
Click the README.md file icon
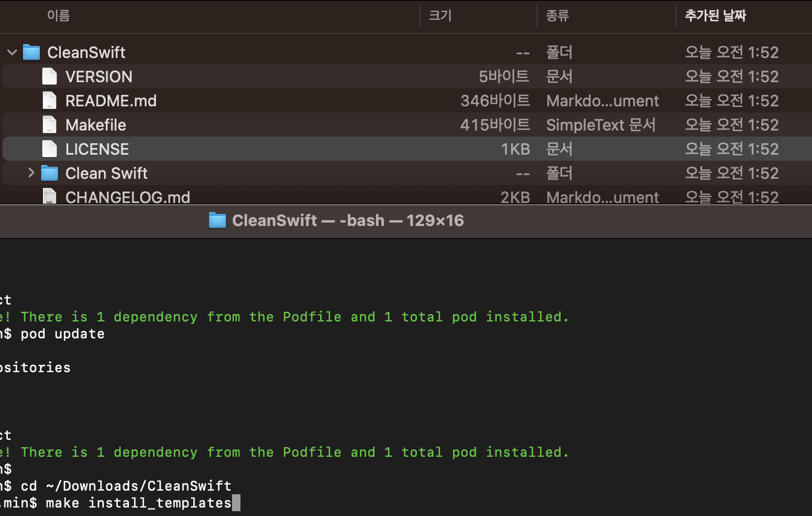pyautogui.click(x=50, y=100)
